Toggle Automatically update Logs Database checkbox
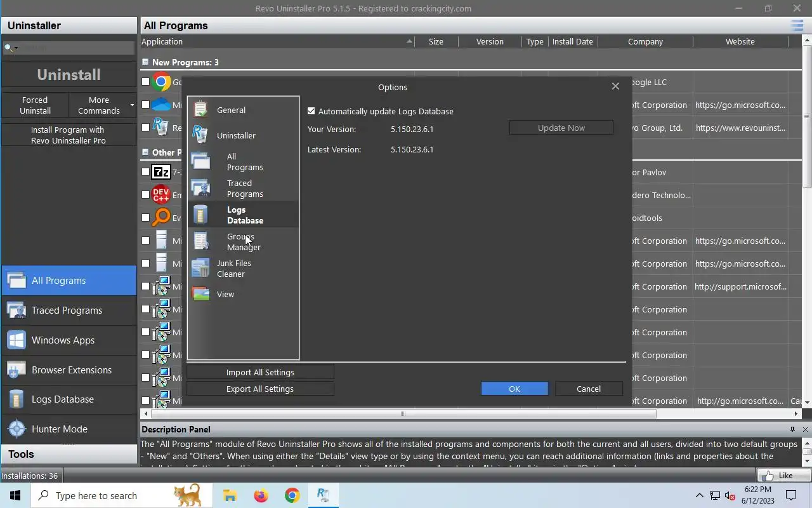This screenshot has height=508, width=812. coord(311,111)
